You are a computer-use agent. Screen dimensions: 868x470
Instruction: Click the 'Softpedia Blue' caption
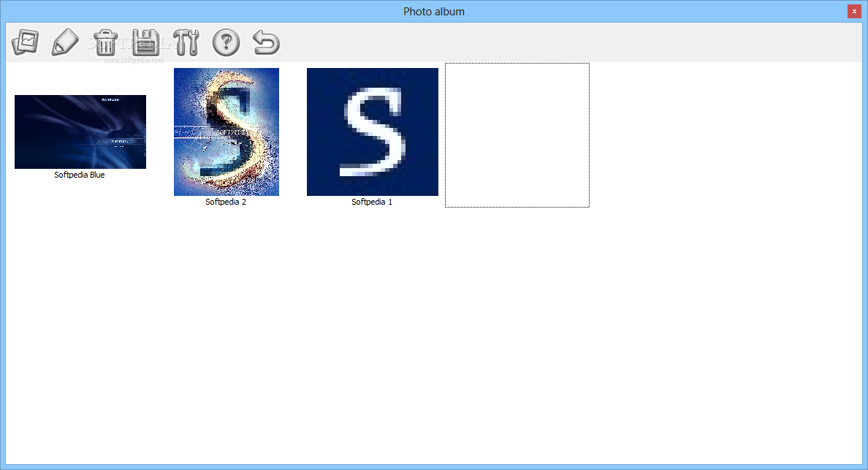click(79, 175)
